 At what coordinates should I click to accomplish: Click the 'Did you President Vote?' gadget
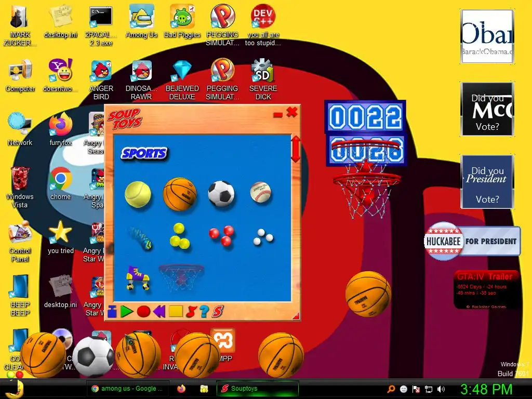487,181
